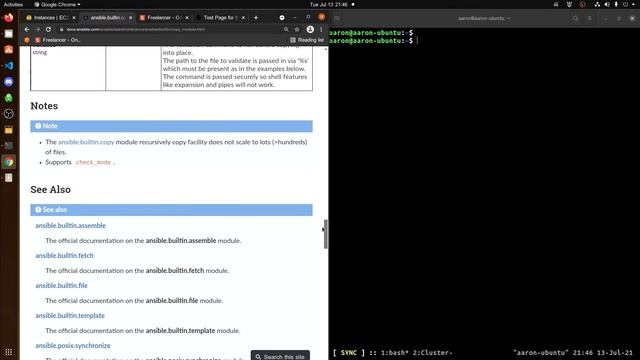Screen dimensions: 640x360
Task: Click the page vertical scrollbar thumb
Action: pos(325,234)
